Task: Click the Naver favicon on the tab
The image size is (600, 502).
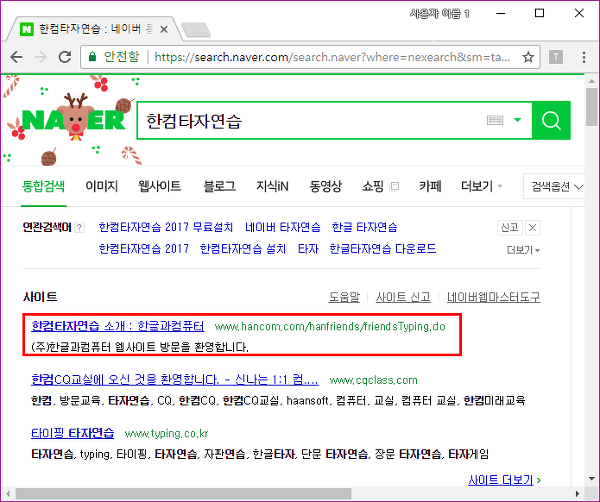Action: point(27,29)
